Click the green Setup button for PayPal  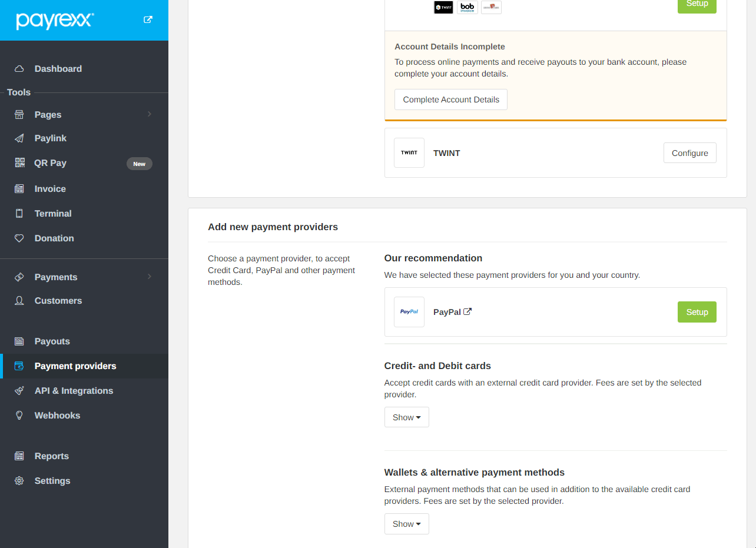pyautogui.click(x=697, y=312)
